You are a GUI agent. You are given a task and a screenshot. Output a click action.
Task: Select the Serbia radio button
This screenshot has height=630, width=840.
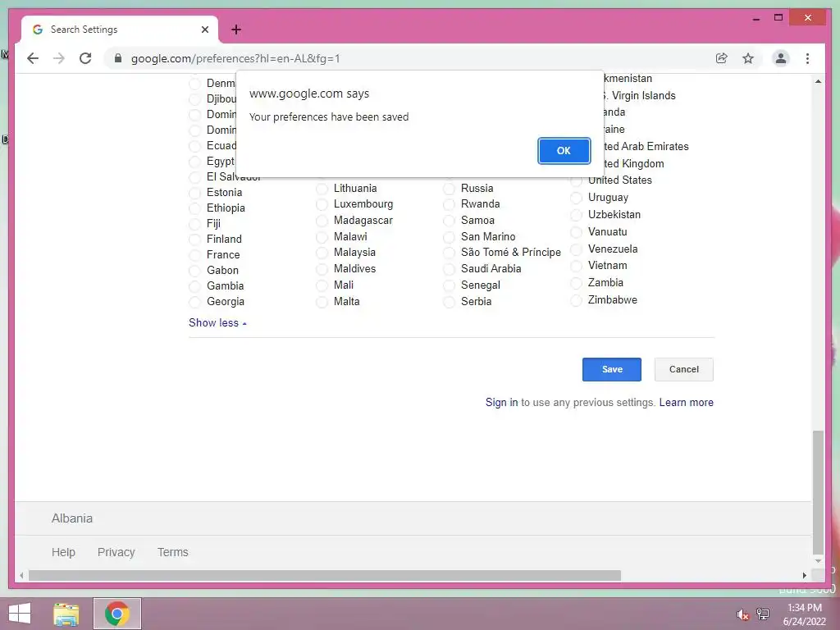[449, 302]
